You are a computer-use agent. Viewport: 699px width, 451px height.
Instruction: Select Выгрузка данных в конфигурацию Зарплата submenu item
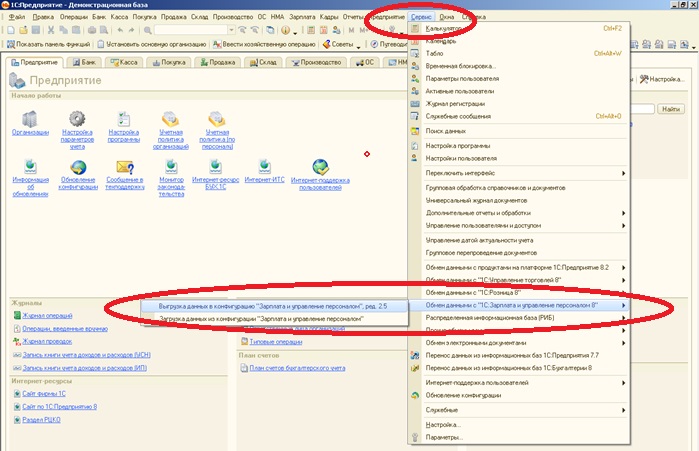point(274,306)
